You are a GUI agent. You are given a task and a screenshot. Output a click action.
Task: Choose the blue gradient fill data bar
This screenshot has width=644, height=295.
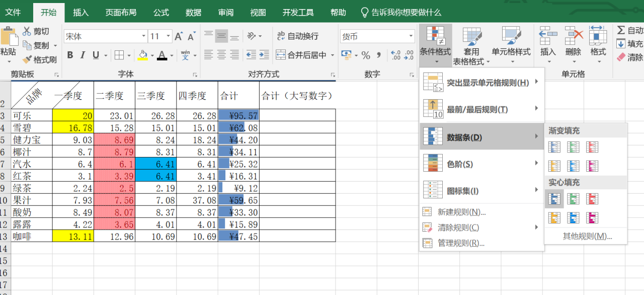pyautogui.click(x=554, y=147)
